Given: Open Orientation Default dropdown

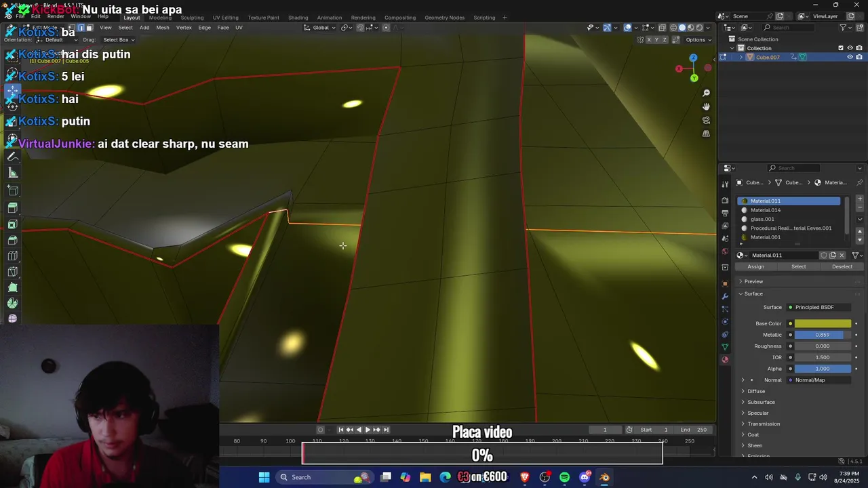Looking at the screenshot, I should (56, 40).
